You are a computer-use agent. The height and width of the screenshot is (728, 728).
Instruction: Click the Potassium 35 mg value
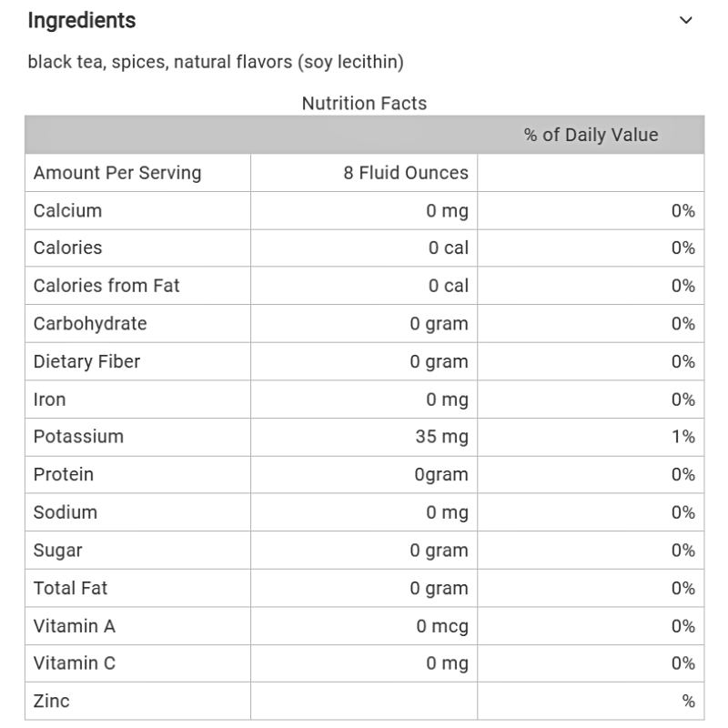pos(442,437)
